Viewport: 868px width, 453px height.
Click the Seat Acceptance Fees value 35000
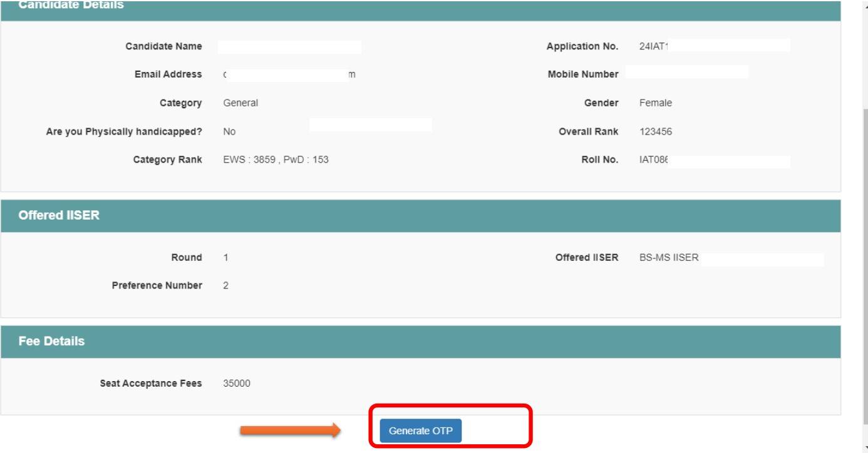point(236,384)
